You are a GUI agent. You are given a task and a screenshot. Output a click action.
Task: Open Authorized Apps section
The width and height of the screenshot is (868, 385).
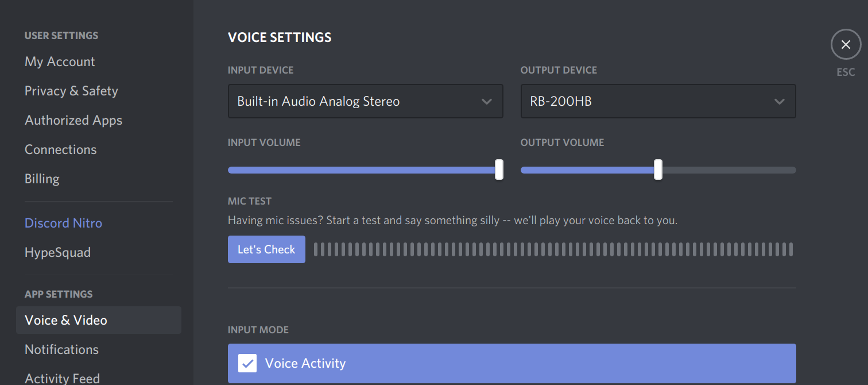pos(73,120)
